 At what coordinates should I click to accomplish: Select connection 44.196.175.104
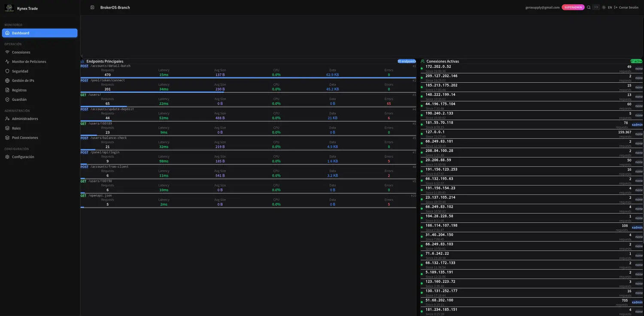pos(532,106)
